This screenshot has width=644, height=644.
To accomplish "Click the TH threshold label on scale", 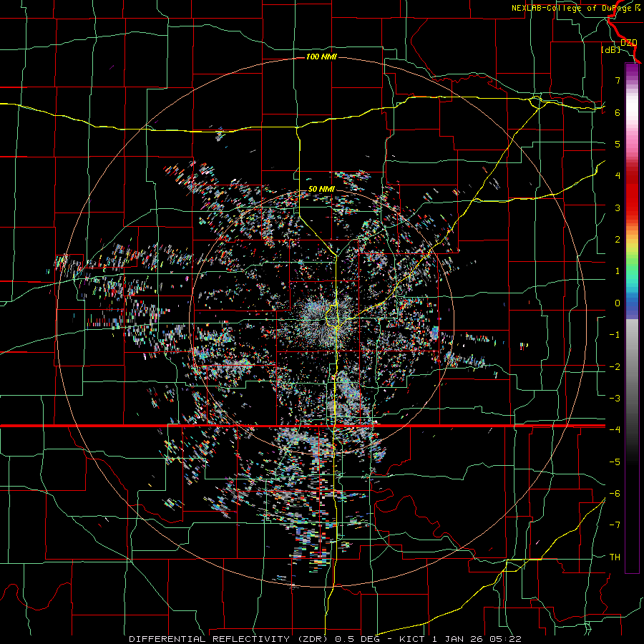I will click(615, 557).
